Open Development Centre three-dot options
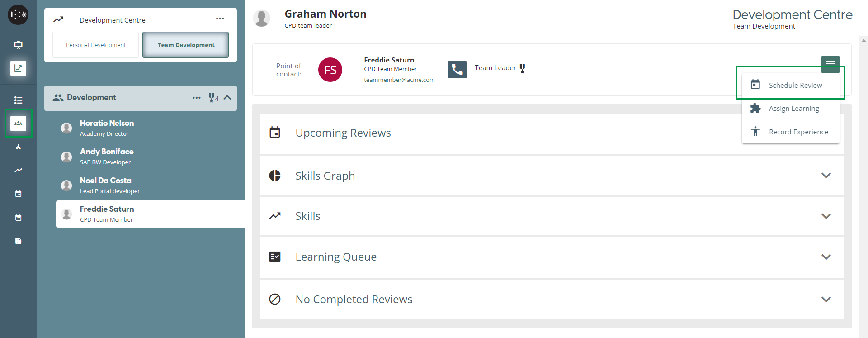This screenshot has height=338, width=868. click(x=220, y=19)
